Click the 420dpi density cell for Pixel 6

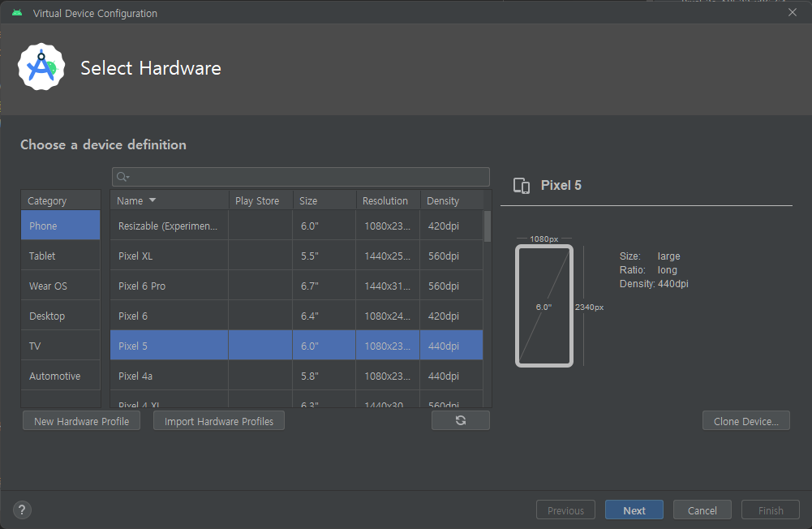[x=452, y=316]
